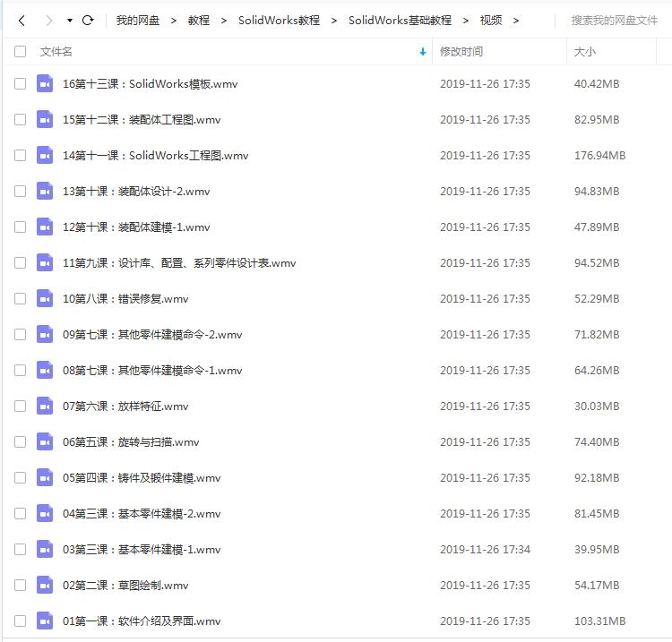Screen dimensions: 672x642
Task: Select checkbox for 02第二课 草图绘制
Action: [20, 585]
